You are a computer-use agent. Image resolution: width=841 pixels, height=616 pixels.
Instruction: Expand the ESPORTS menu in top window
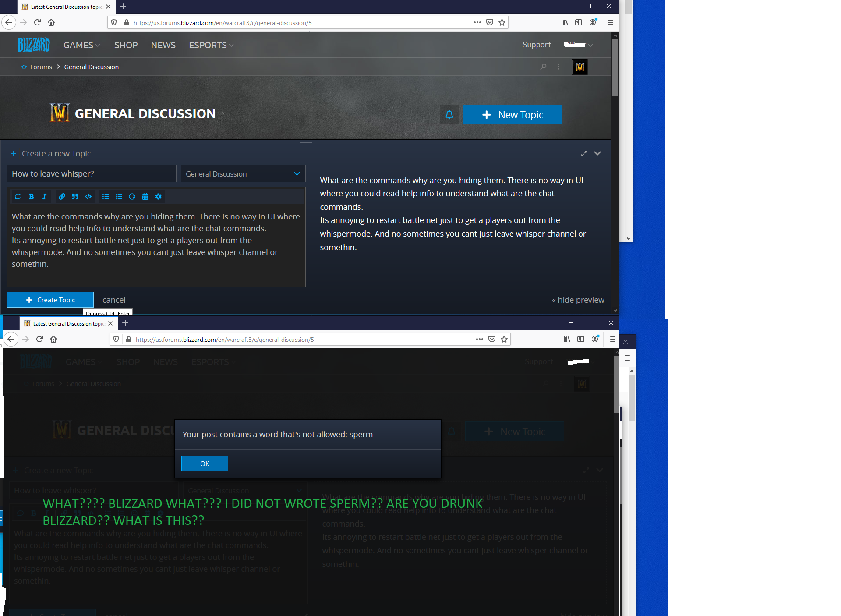[x=211, y=45]
